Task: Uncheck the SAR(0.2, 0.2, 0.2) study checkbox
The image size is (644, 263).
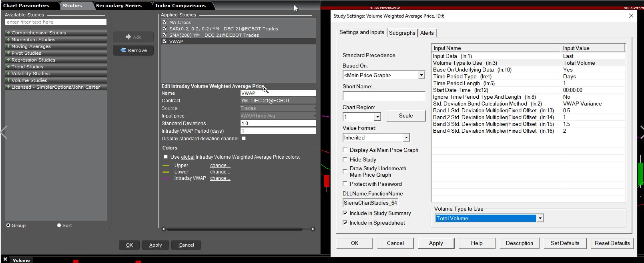Action: [x=165, y=28]
